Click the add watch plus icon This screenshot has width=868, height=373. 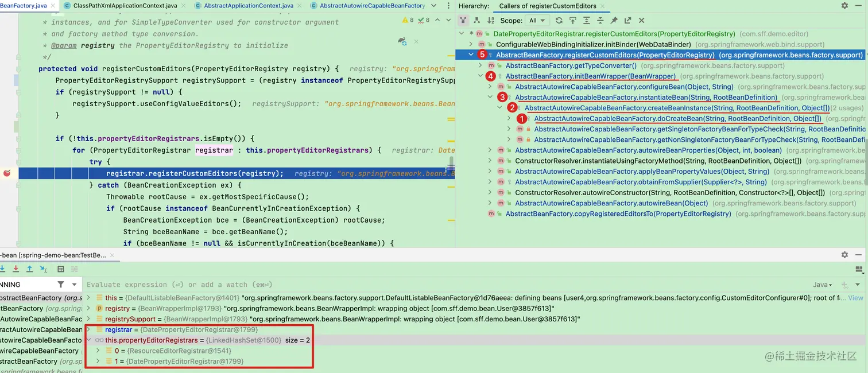[x=844, y=285]
